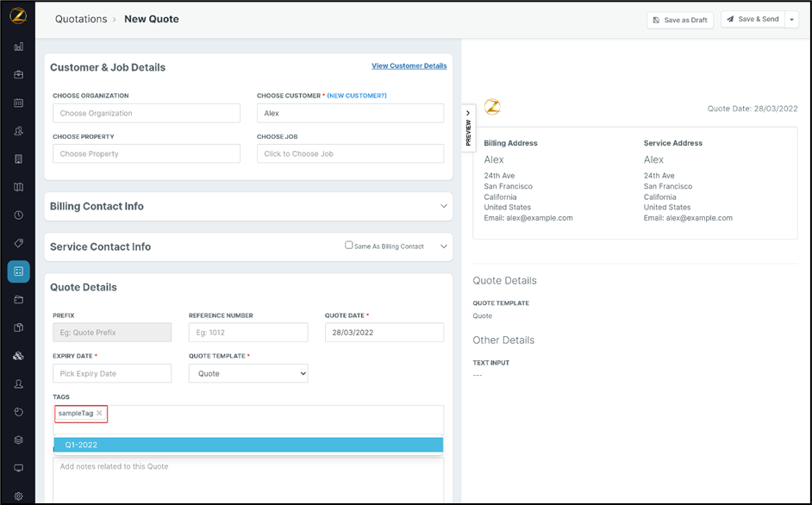
Task: Open the briefcase jobs sidebar icon
Action: [x=18, y=75]
